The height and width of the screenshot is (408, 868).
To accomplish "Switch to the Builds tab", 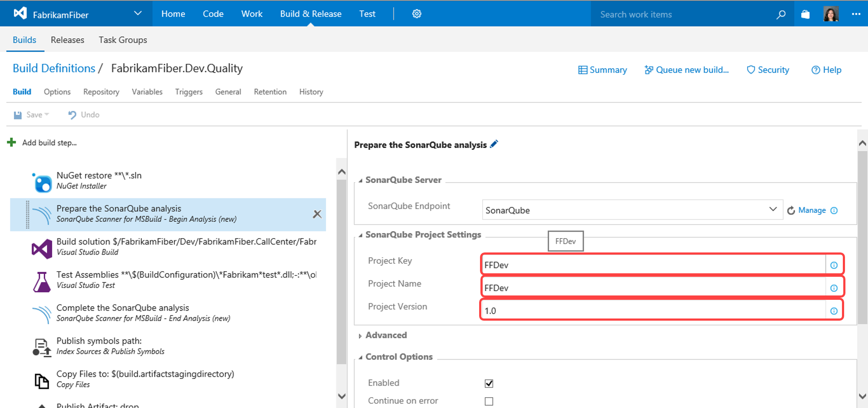I will 24,40.
